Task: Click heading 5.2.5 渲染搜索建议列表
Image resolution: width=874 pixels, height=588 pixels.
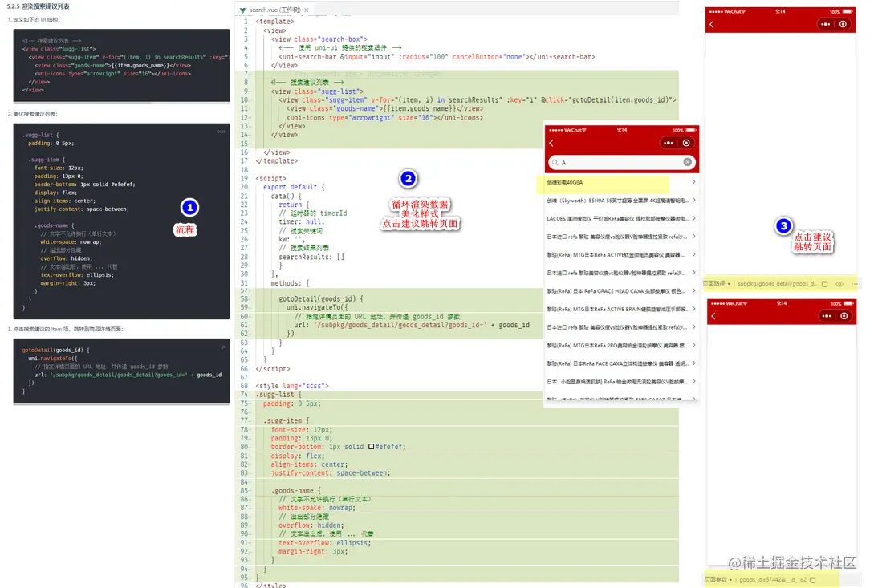Action: tap(39, 6)
